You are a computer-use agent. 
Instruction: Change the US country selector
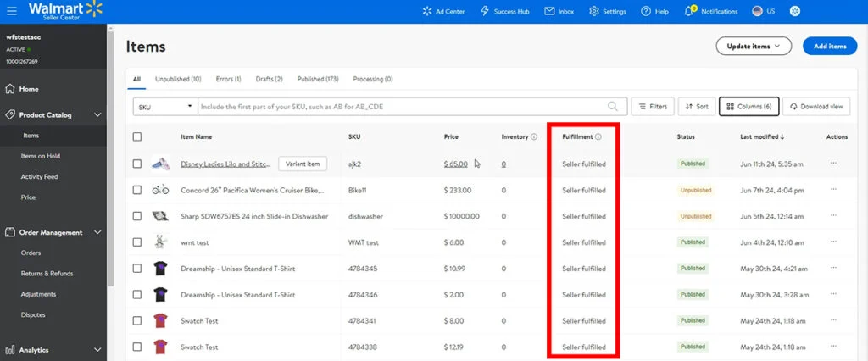click(x=764, y=11)
